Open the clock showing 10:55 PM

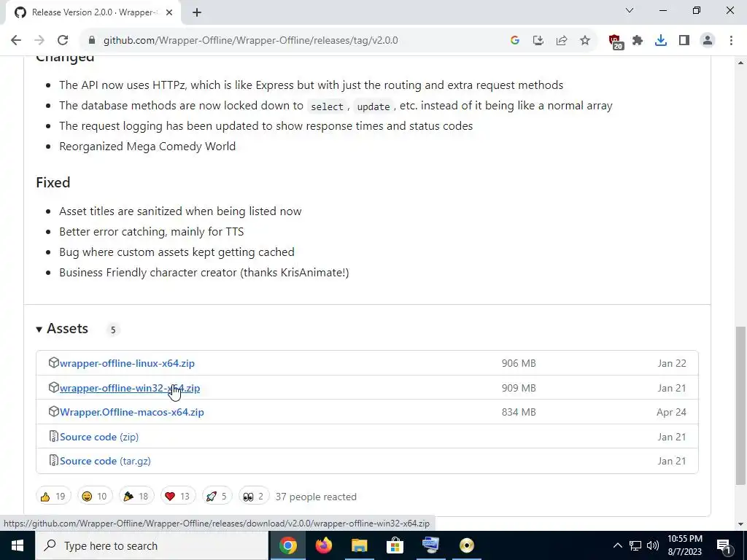click(x=684, y=545)
